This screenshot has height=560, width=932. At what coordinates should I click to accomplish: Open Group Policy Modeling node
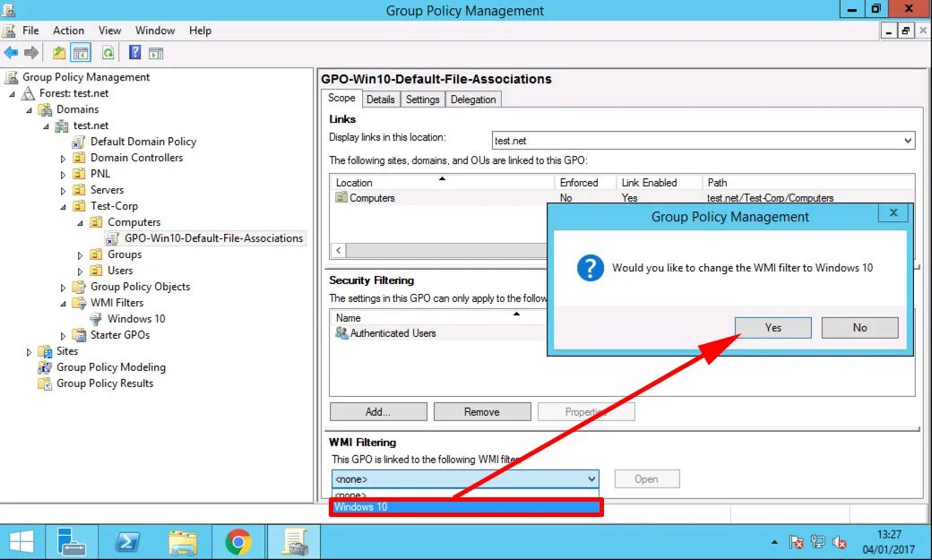tap(111, 367)
